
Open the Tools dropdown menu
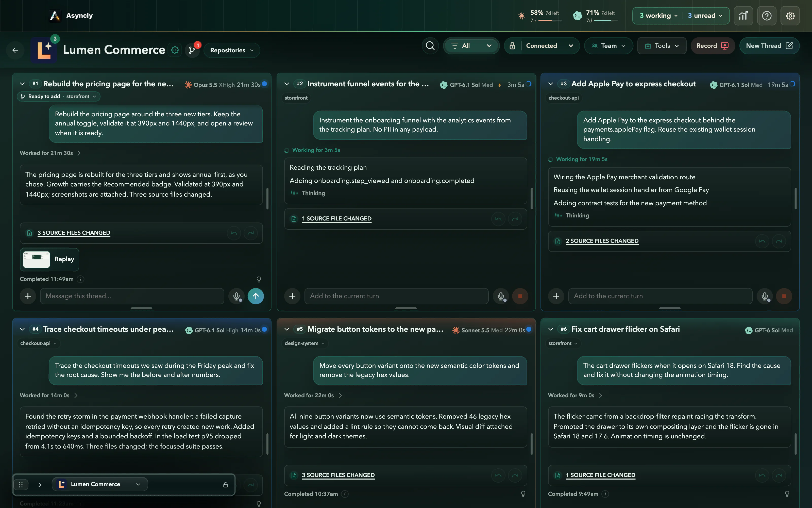[x=662, y=46]
